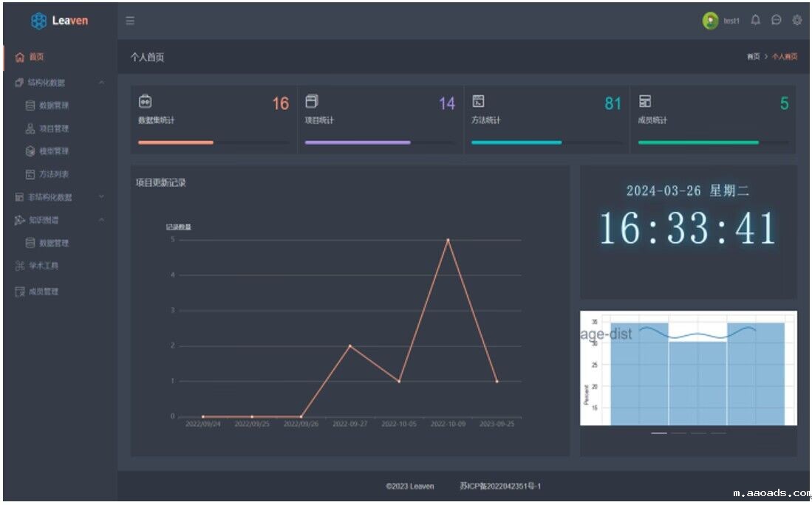The width and height of the screenshot is (812, 505).
Task: Click the age-dist chart carousel image
Action: click(x=688, y=368)
